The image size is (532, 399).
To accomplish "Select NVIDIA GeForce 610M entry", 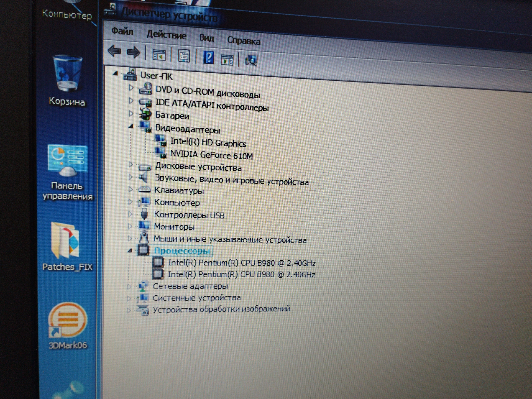I will tap(211, 155).
